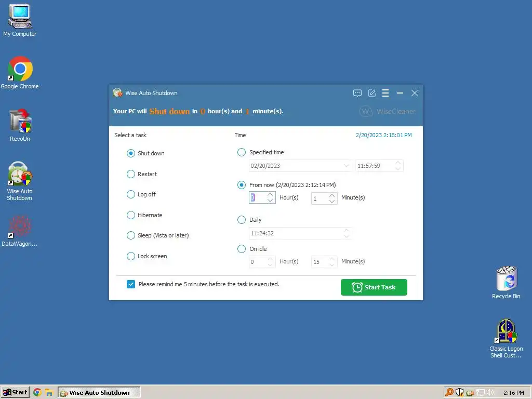Image resolution: width=532 pixels, height=399 pixels.
Task: Select the Sleep (Vista or later) option
Action: click(x=158, y=235)
